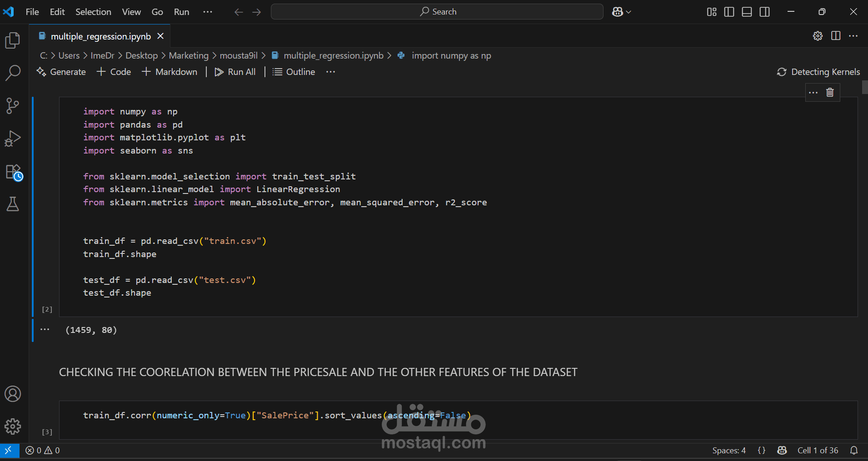Click Generate in notebook toolbar
868x461 pixels.
point(61,72)
